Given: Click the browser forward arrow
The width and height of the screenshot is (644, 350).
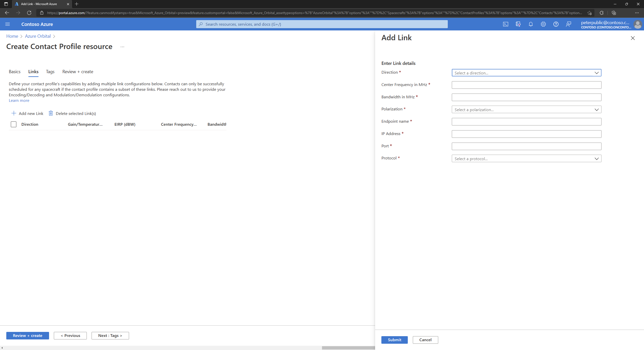Looking at the screenshot, I should coord(18,13).
